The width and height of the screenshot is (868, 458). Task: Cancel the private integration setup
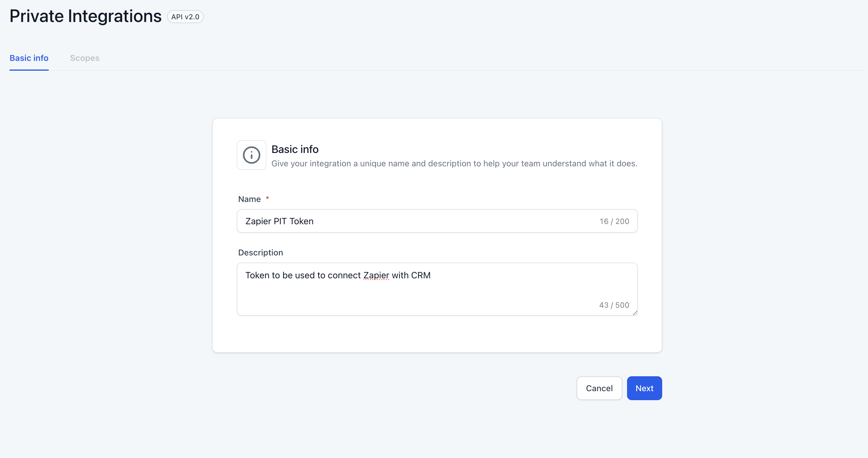(x=599, y=388)
